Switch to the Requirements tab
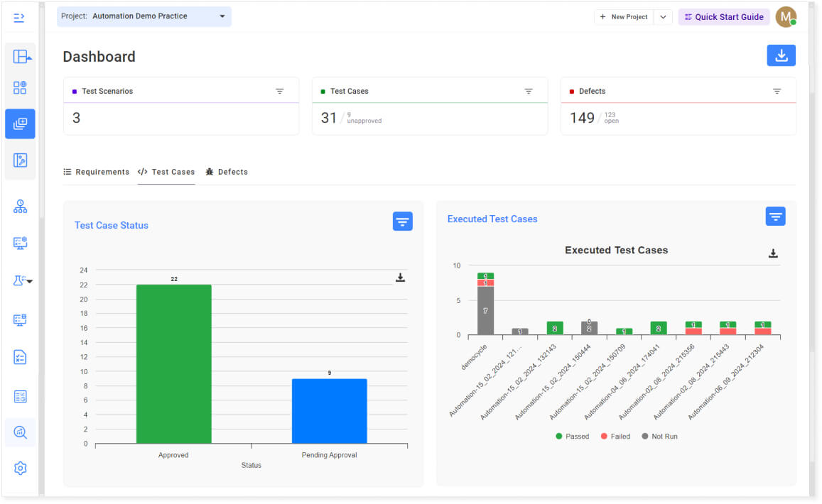The image size is (822, 504). point(97,172)
